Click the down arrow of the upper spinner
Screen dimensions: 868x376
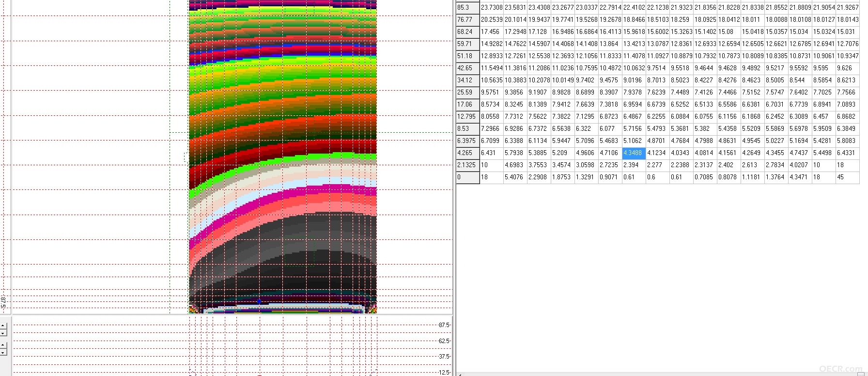click(x=3, y=333)
